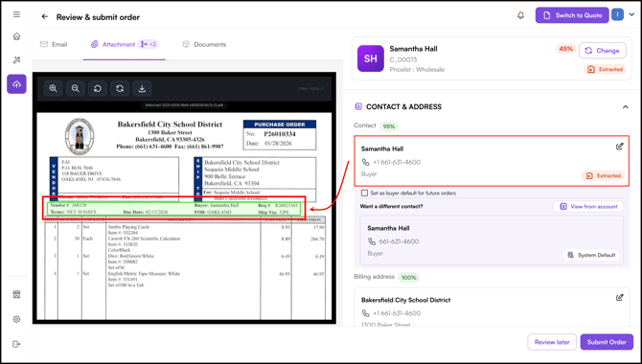
Task: Click the Pricelist : Wholesale text
Action: (x=417, y=70)
